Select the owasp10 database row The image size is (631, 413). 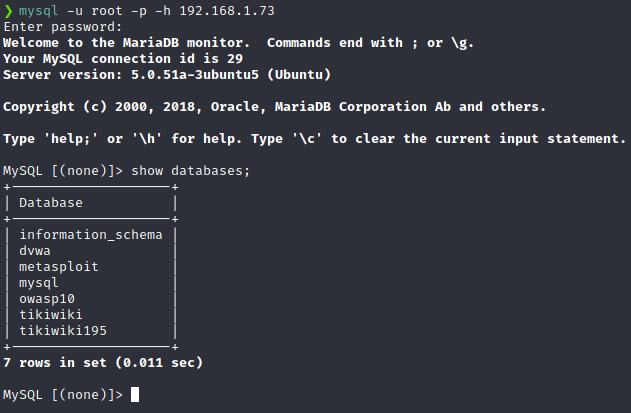[47, 299]
